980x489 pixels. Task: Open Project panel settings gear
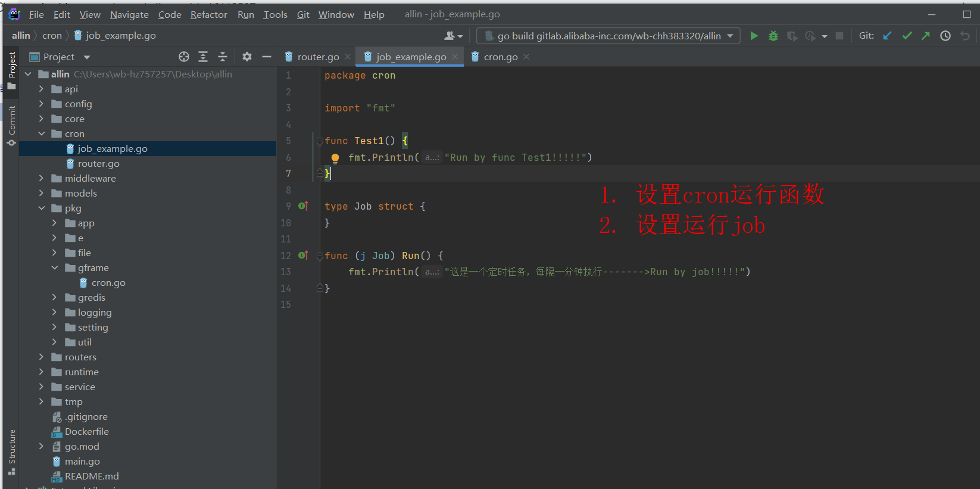[x=247, y=57]
